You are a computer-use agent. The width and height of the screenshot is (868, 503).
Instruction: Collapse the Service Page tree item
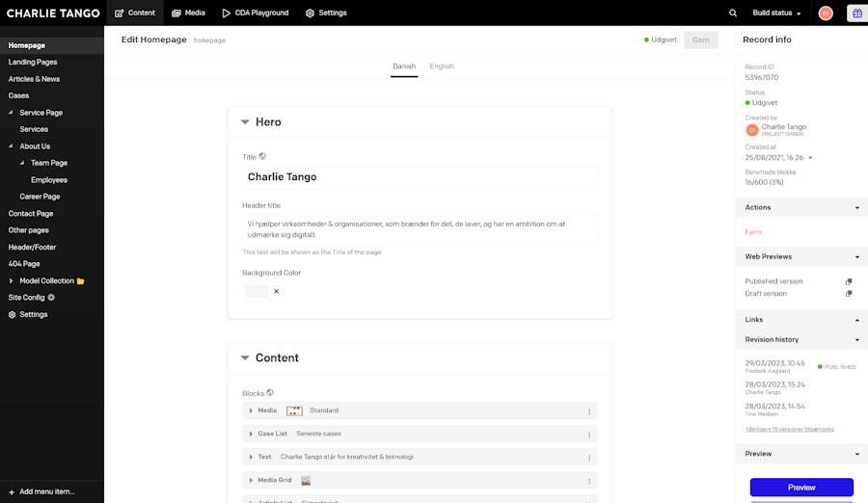point(11,113)
